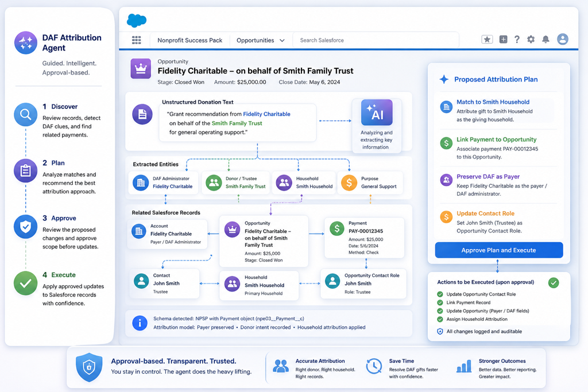View notifications bell icon
Viewport: 588px width, 392px height.
pyautogui.click(x=546, y=40)
